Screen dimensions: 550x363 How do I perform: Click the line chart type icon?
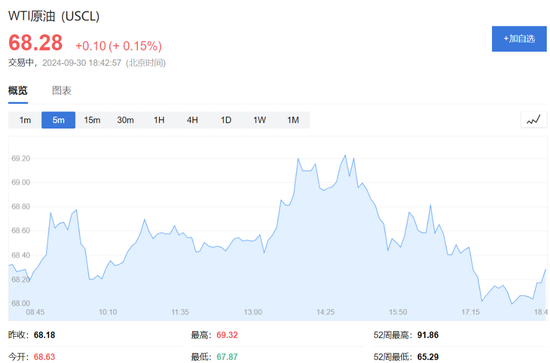534,120
